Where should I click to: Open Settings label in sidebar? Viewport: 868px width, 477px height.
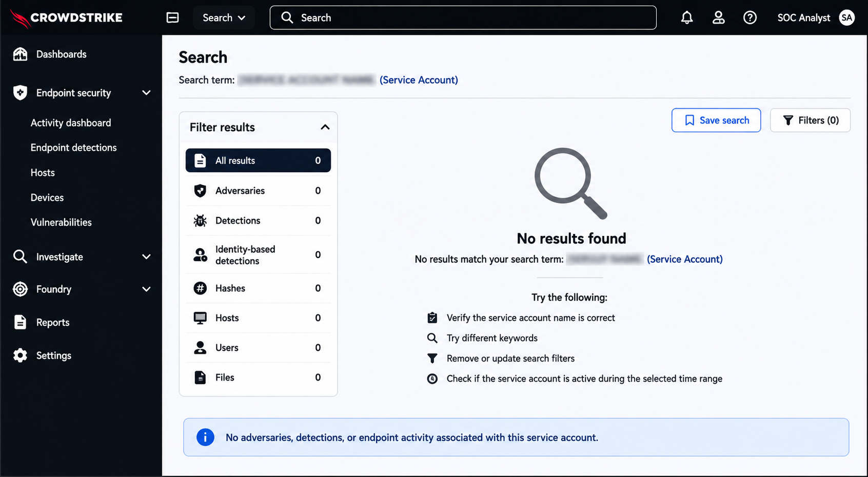click(54, 355)
